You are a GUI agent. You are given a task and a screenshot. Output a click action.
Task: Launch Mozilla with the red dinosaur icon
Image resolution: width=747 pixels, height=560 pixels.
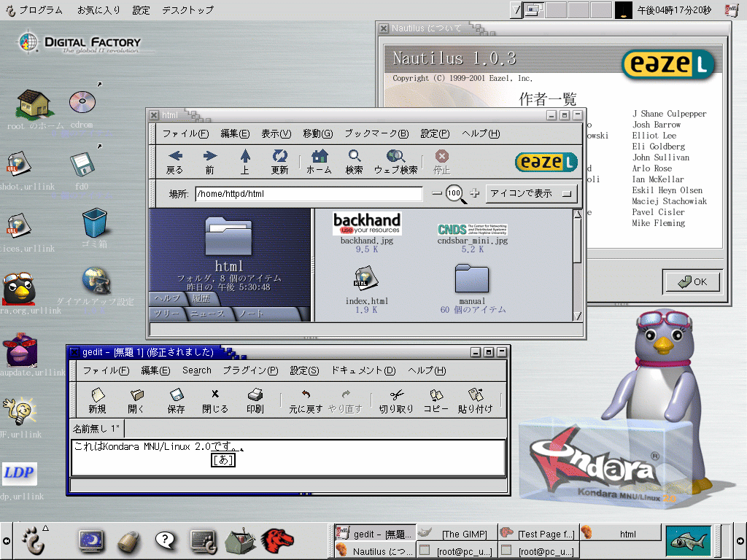coord(278,541)
